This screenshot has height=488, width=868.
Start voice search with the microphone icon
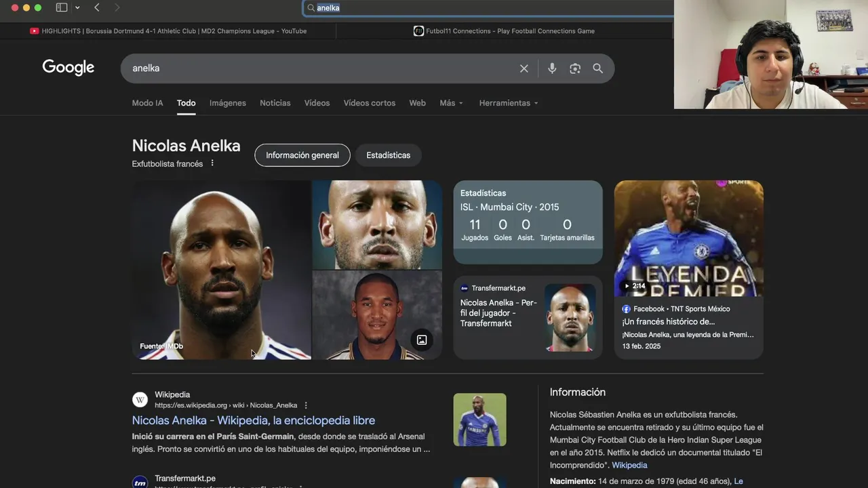(552, 68)
